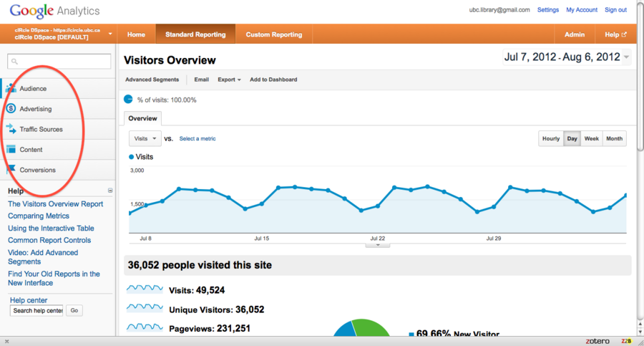Open the Custom Reporting tab
This screenshot has height=346, width=644.
pyautogui.click(x=274, y=34)
